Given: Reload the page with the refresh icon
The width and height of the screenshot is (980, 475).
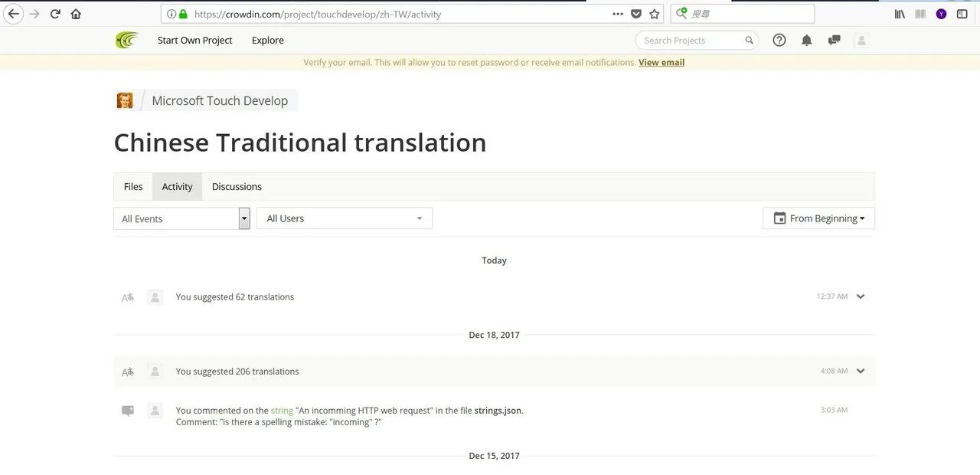Looking at the screenshot, I should pyautogui.click(x=55, y=14).
